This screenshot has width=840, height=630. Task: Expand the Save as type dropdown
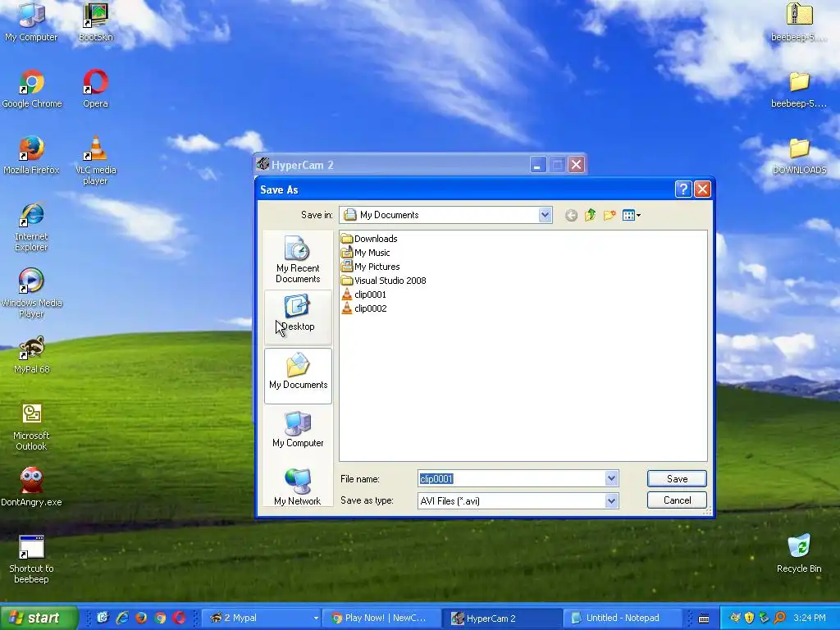pyautogui.click(x=611, y=501)
